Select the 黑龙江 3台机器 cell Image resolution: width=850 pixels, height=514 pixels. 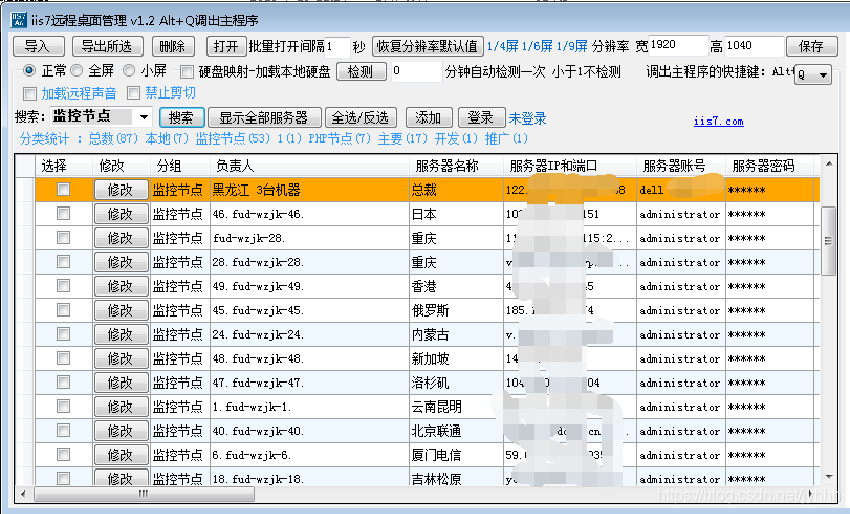[310, 190]
